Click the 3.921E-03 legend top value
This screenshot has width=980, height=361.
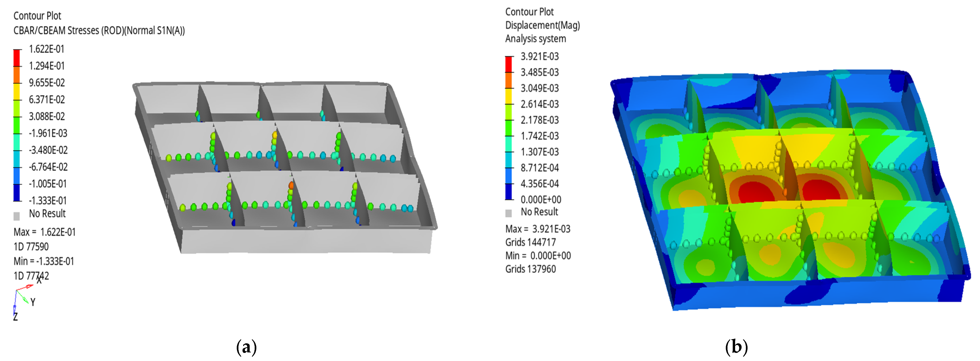539,56
